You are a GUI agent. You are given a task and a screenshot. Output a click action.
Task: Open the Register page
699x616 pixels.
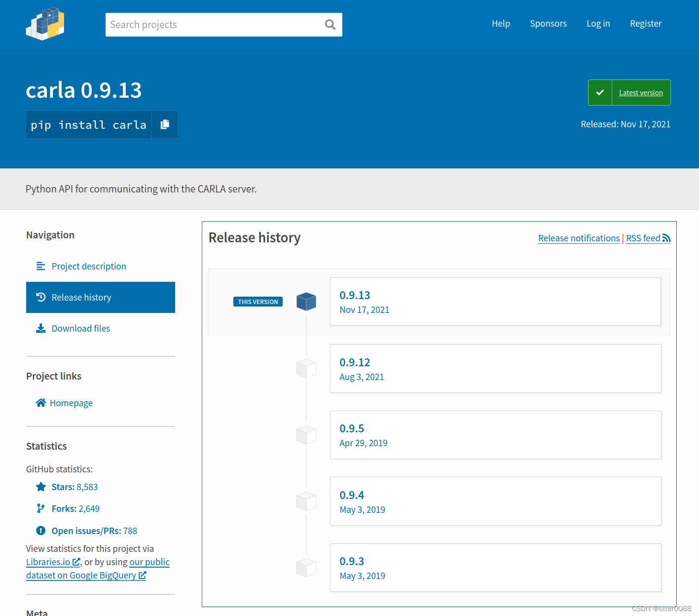(x=646, y=24)
